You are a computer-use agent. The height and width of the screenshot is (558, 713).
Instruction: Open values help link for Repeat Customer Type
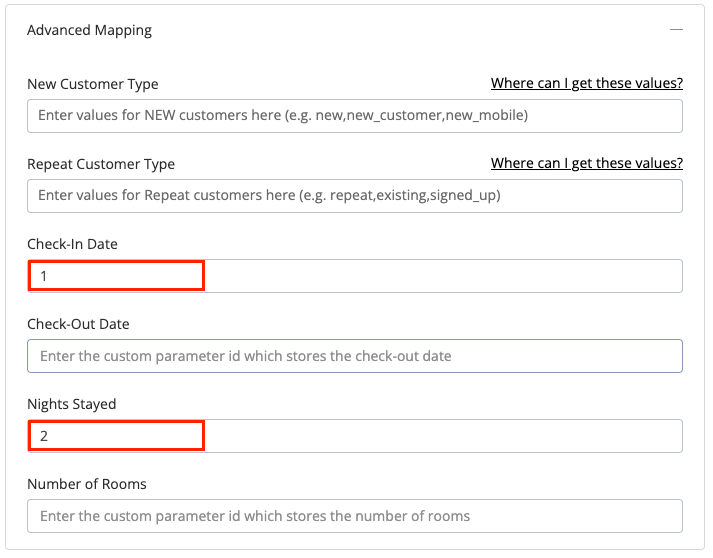587,163
